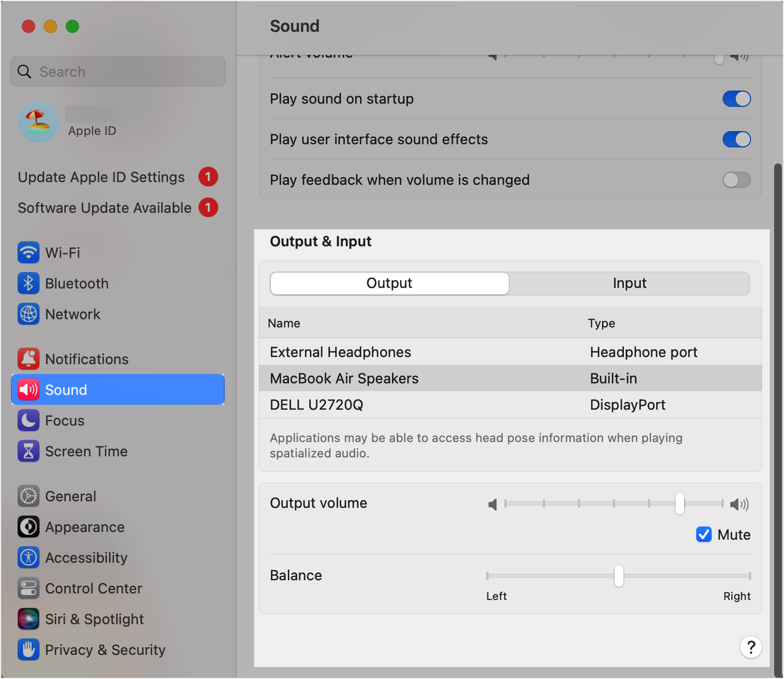Open Wi-Fi settings icon in sidebar
Viewport: 784px width, 679px height.
28,252
